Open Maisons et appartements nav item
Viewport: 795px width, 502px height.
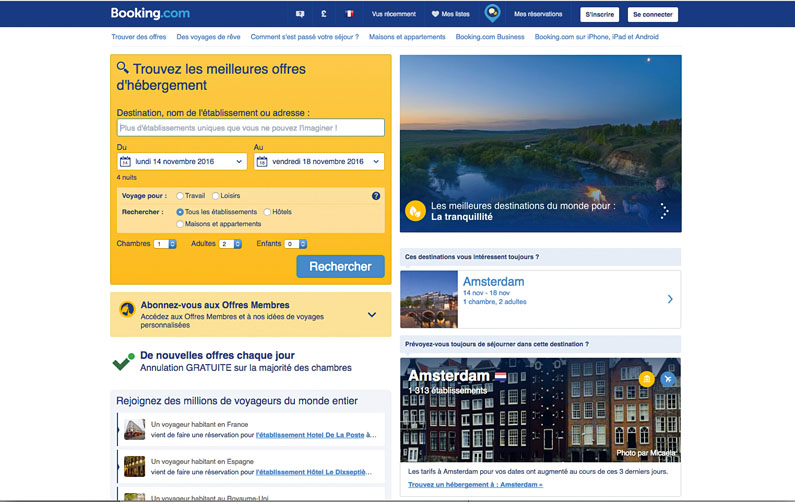407,37
